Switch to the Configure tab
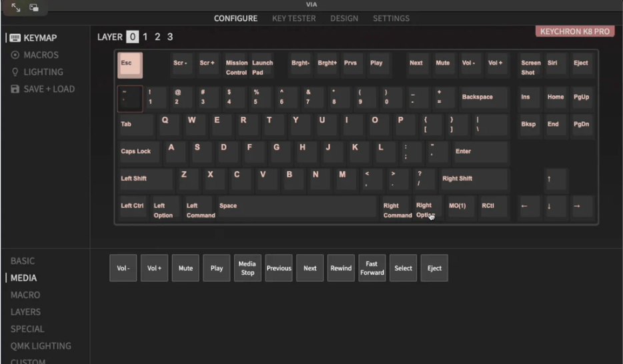623x364 pixels. 235,18
